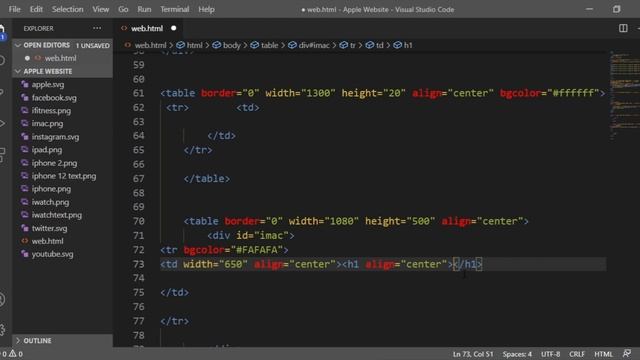Open Explorer more actions ellipsis

click(x=97, y=28)
